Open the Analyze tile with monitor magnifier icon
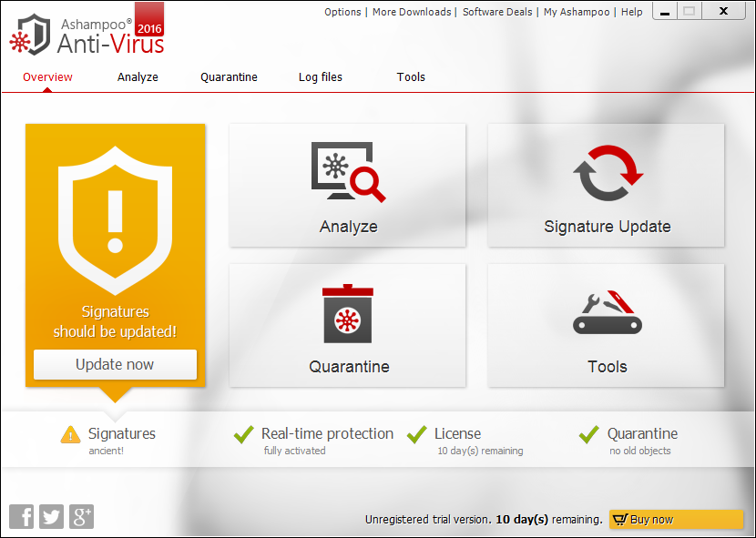756x538 pixels. (348, 185)
